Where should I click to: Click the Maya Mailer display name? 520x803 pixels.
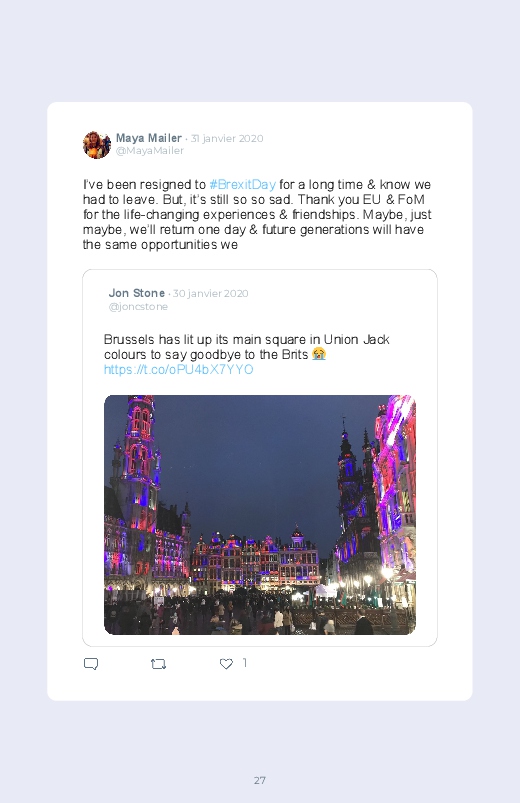[x=149, y=138]
